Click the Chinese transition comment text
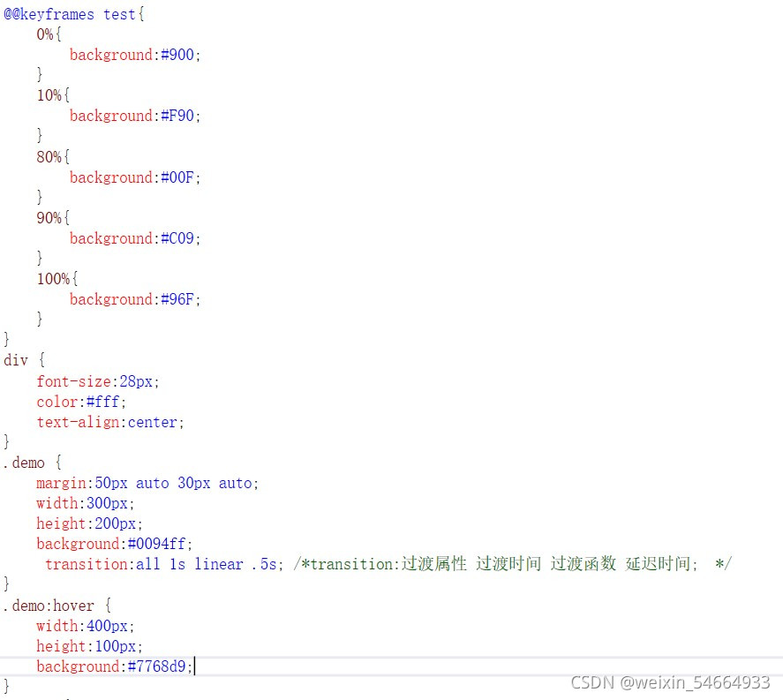 tap(512, 564)
